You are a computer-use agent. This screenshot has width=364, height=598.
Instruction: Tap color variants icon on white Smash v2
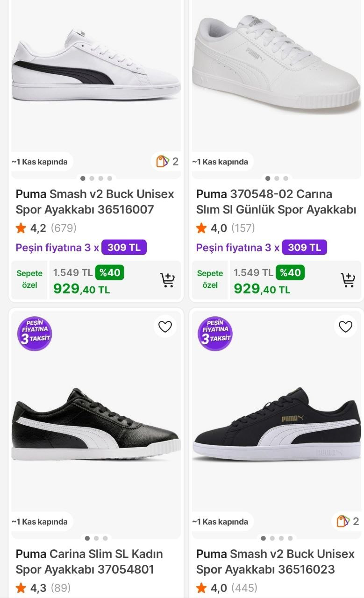pos(167,162)
